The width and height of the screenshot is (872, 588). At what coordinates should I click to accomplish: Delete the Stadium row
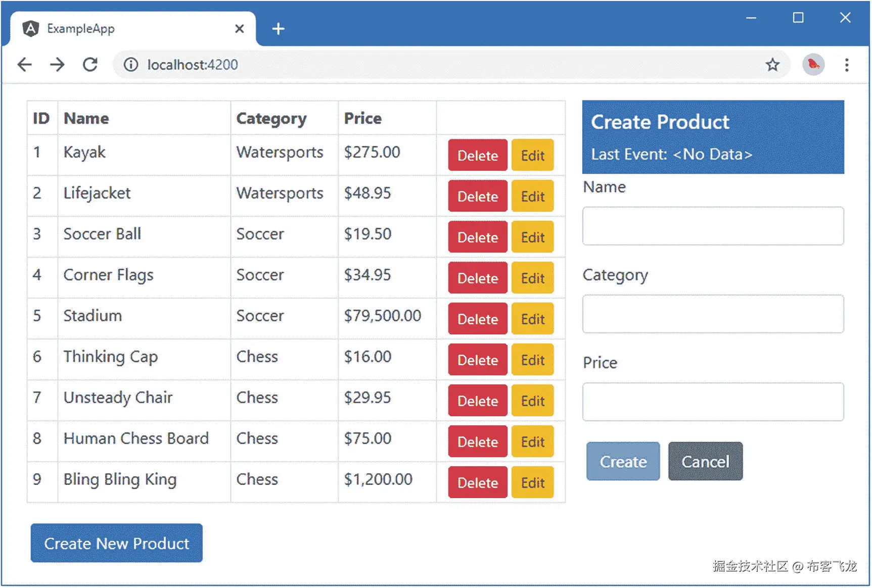pos(477,319)
